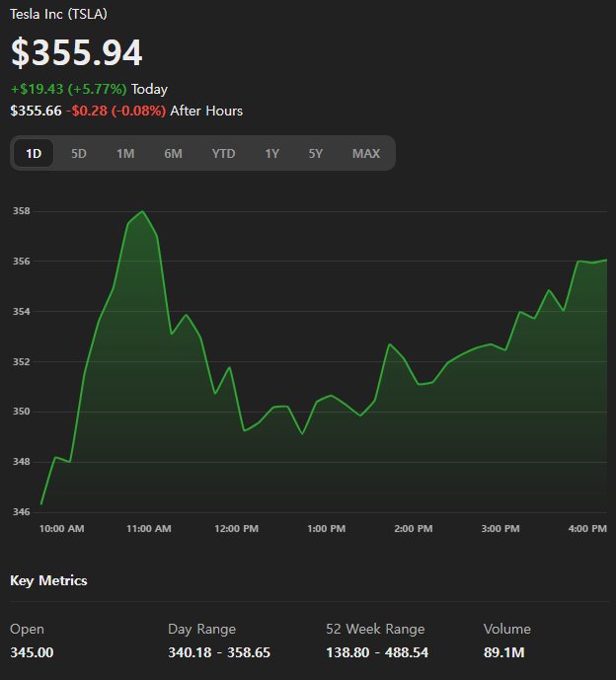
Task: Click the +$19.43 (+5.77%) daily change
Action: tap(68, 89)
